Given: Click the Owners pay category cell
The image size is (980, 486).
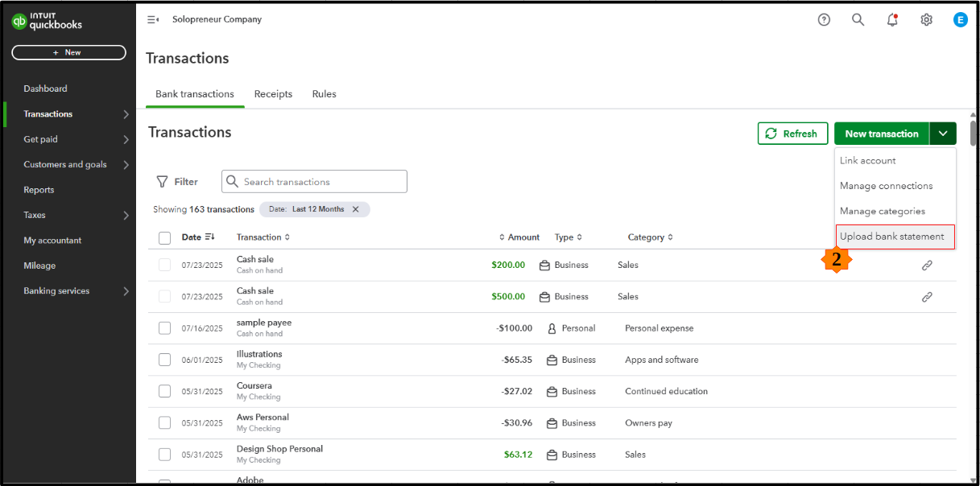Looking at the screenshot, I should click(648, 422).
